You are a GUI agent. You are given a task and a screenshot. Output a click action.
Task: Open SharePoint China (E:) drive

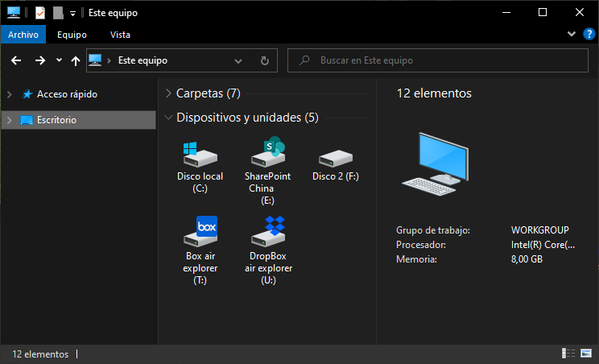[267, 171]
